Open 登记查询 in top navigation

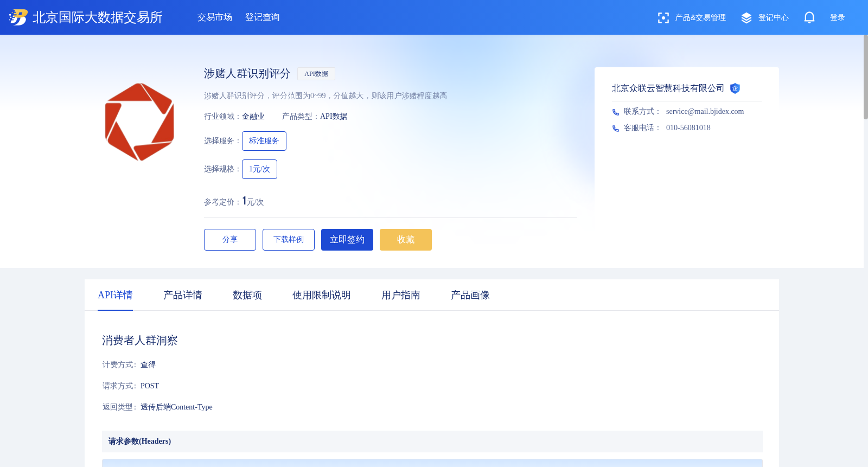263,17
